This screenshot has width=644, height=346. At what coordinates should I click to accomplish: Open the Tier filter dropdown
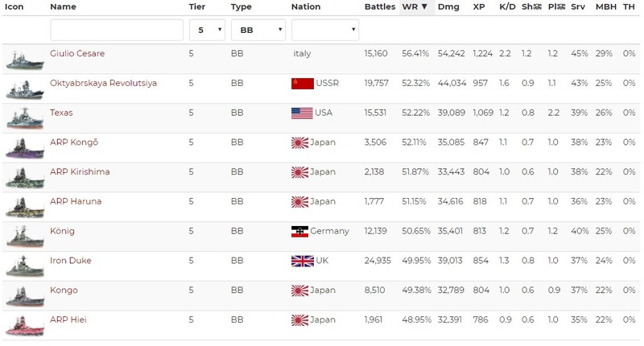207,31
